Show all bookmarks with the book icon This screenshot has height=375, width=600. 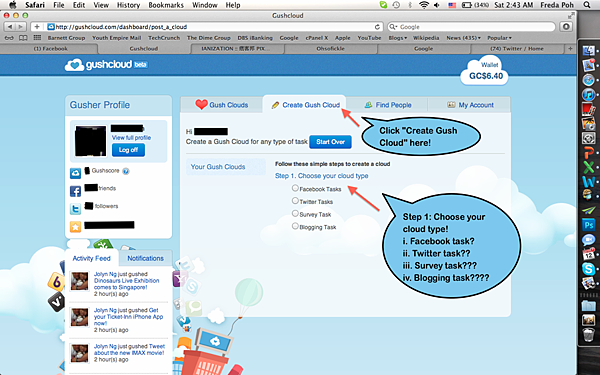click(x=23, y=38)
